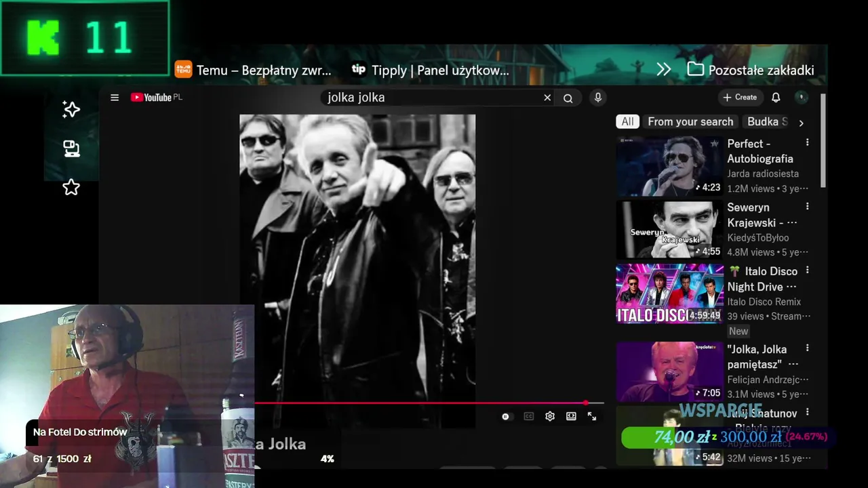Select the 'Budka S' filter chip

click(x=767, y=122)
